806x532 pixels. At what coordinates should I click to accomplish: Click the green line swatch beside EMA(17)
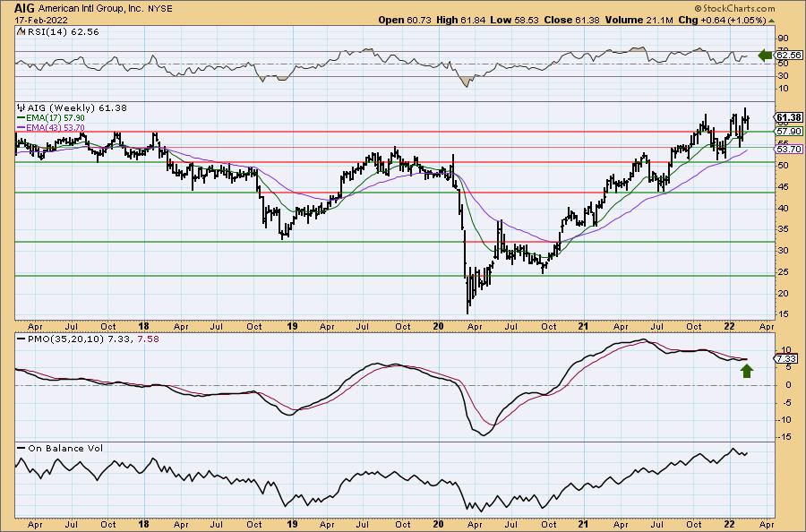pyautogui.click(x=21, y=118)
